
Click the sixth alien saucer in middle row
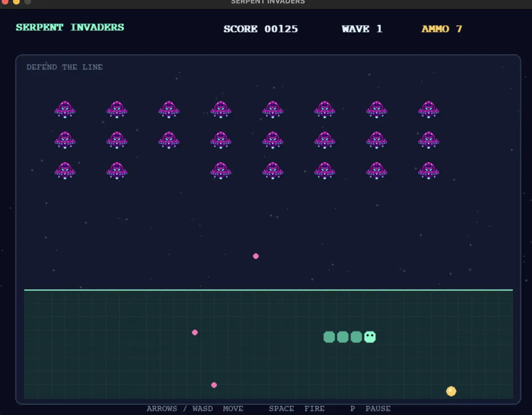coord(325,140)
